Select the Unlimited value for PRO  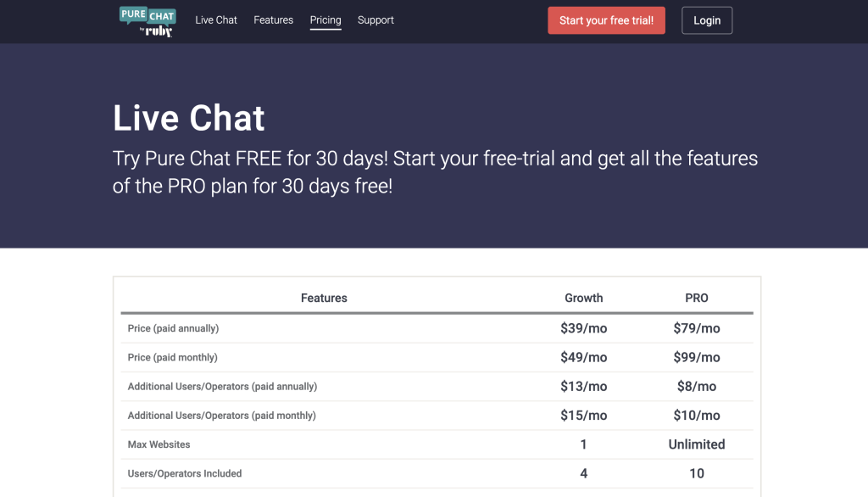point(697,444)
